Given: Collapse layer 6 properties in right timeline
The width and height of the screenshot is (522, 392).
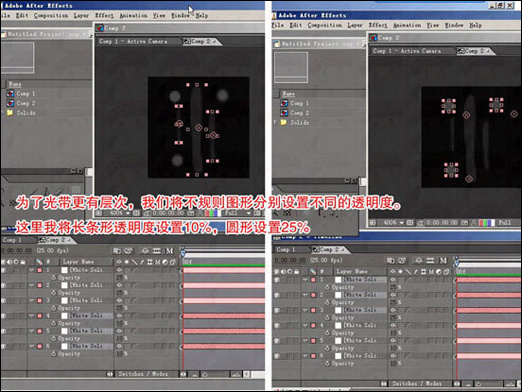Looking at the screenshot, I should click(x=305, y=356).
